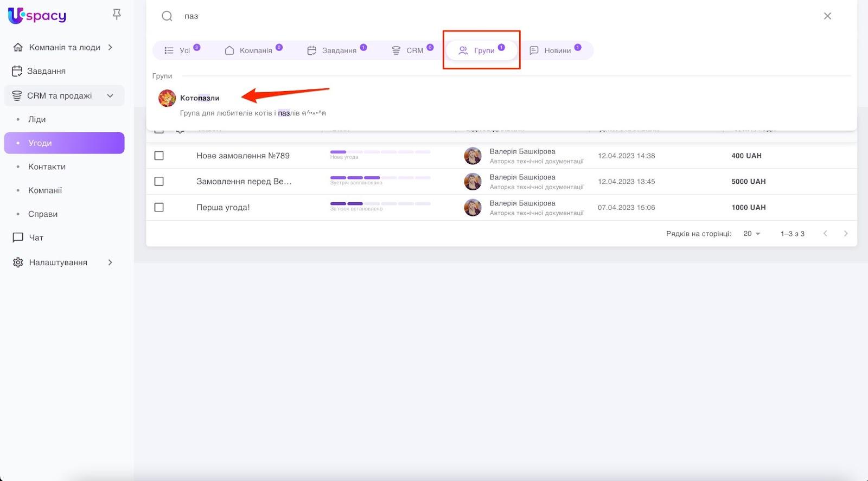
Task: Open Контакти in the sidebar
Action: click(x=47, y=167)
